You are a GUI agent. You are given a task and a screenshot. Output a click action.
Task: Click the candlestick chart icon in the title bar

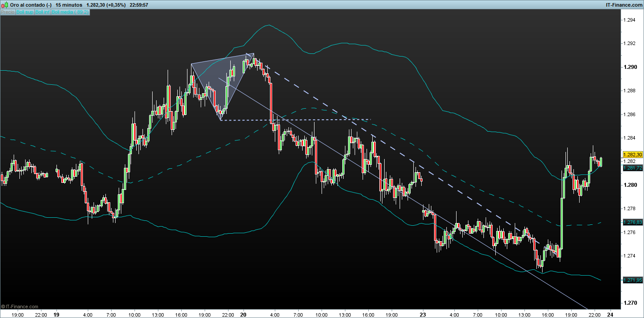point(5,4)
